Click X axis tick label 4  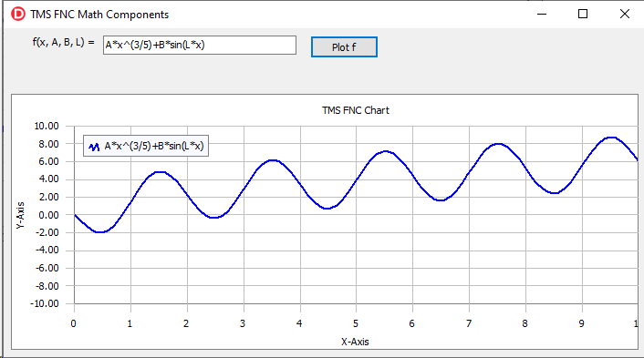(x=299, y=323)
